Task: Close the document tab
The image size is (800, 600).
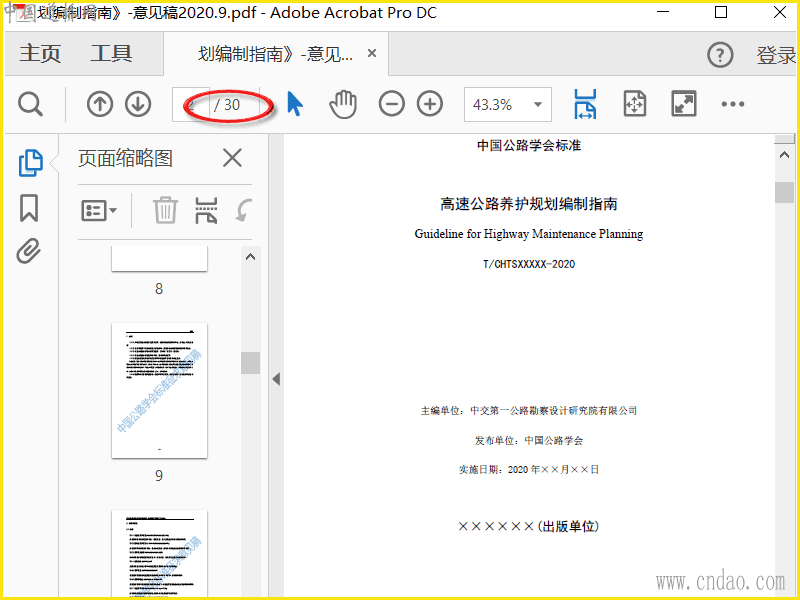Action: coord(372,53)
